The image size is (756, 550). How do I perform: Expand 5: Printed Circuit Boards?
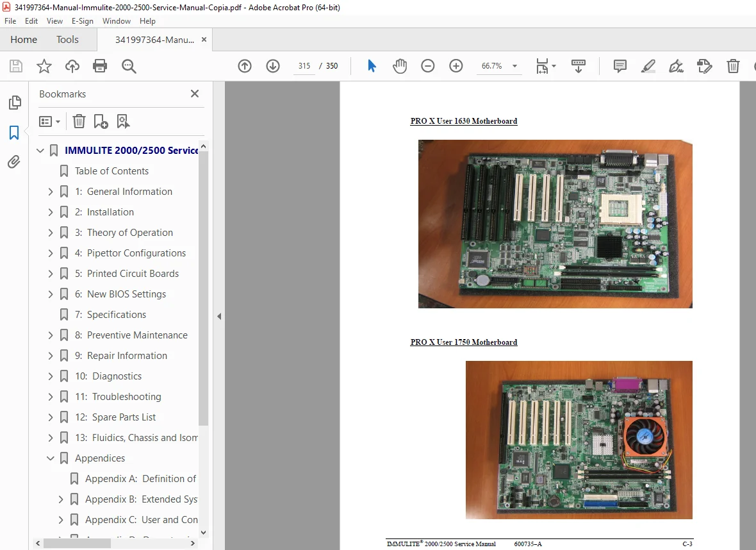51,274
